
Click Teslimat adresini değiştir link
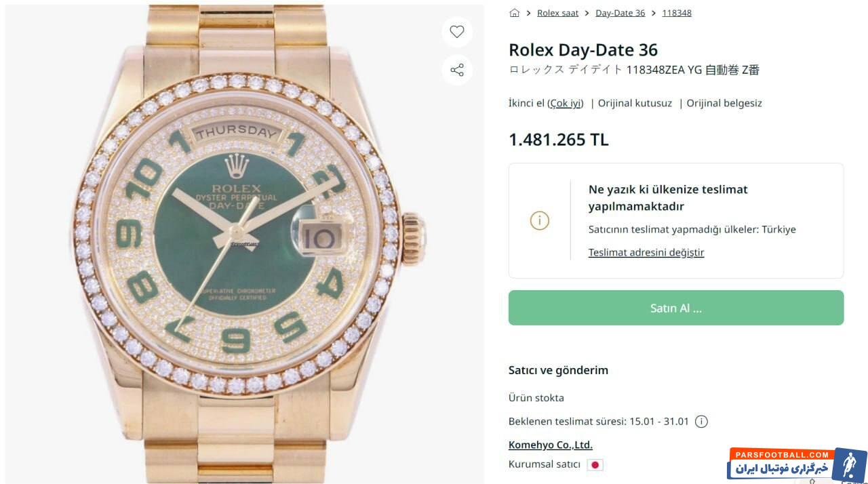pos(646,252)
